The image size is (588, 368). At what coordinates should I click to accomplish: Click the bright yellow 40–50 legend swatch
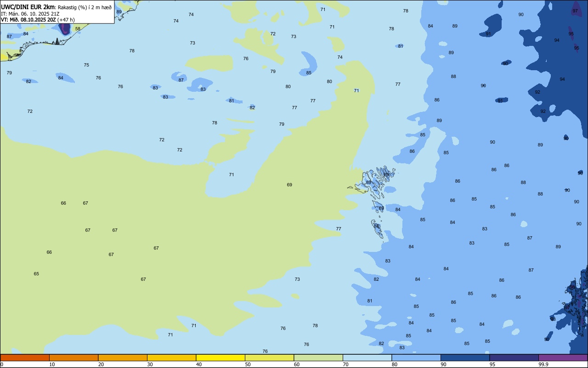coord(220,357)
